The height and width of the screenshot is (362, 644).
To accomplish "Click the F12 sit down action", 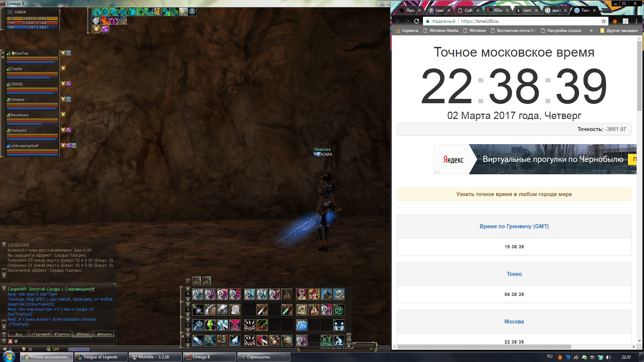I will (339, 341).
